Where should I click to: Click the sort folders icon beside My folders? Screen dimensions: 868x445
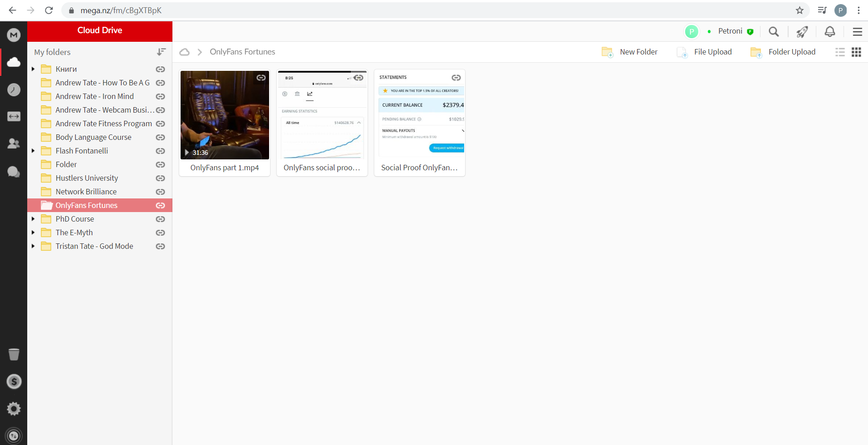161,52
